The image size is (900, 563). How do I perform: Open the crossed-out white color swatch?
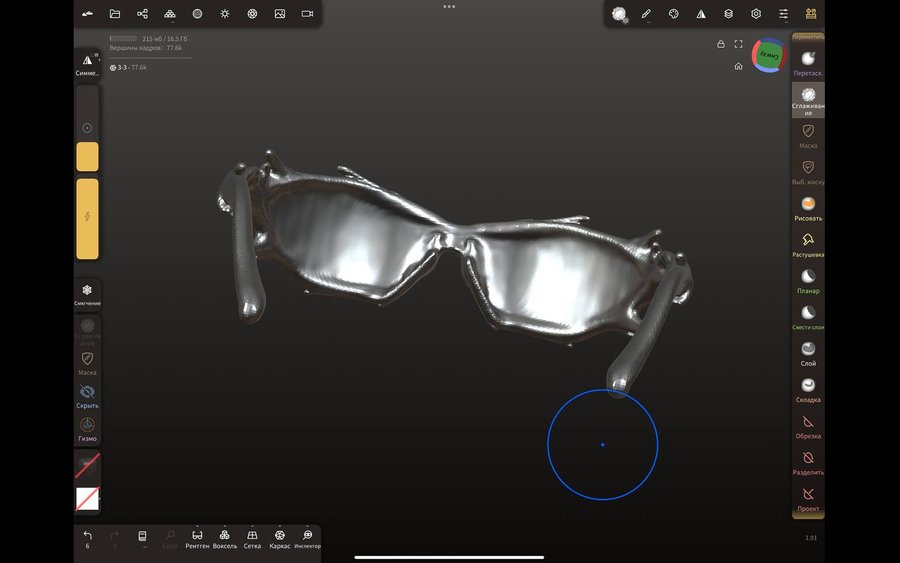(x=87, y=499)
